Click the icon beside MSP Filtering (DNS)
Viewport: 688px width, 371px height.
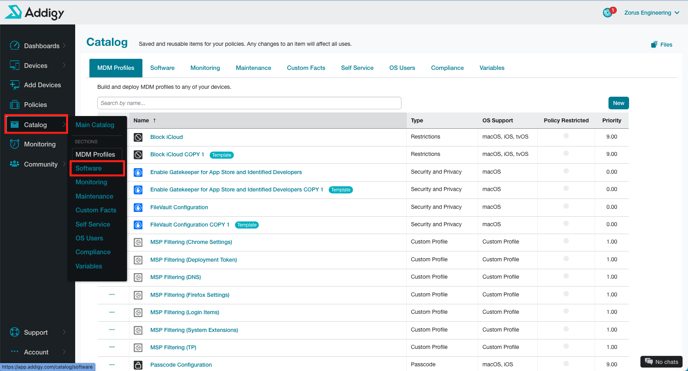[x=138, y=277]
